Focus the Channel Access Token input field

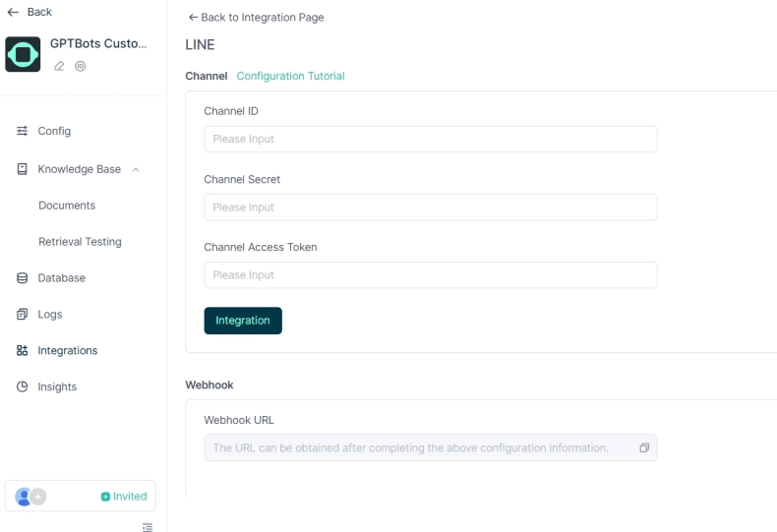(x=430, y=275)
